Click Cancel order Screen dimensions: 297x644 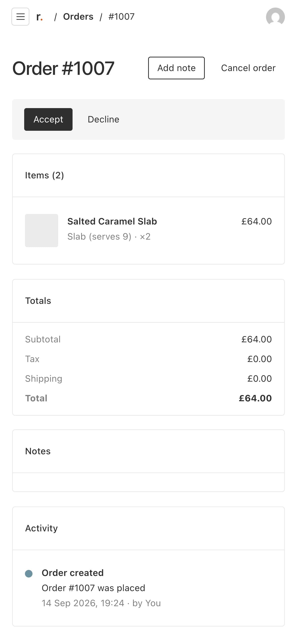click(x=248, y=68)
